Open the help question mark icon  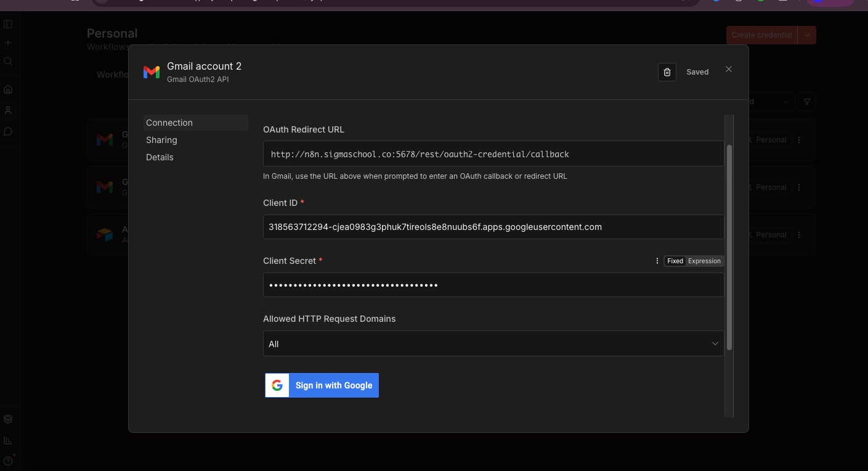pos(8,461)
